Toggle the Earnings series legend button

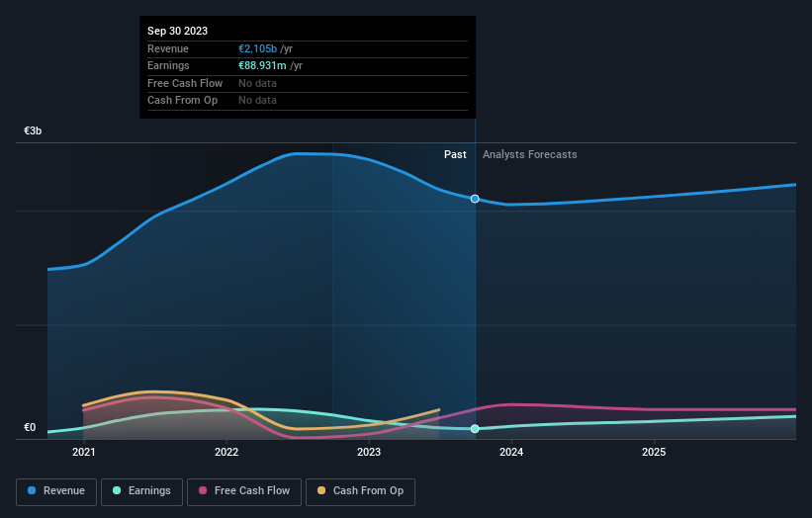pyautogui.click(x=141, y=491)
